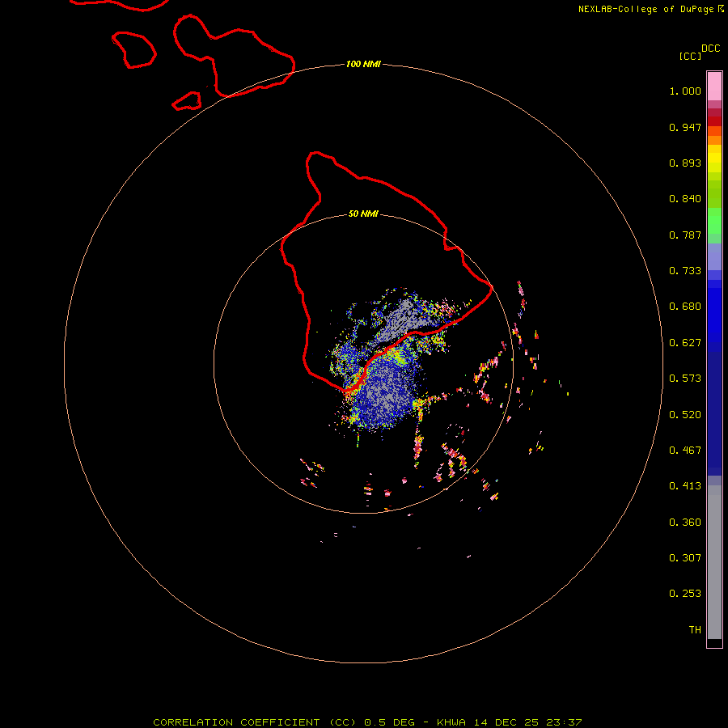
Task: Click the 0.360 scale value
Action: point(685,523)
